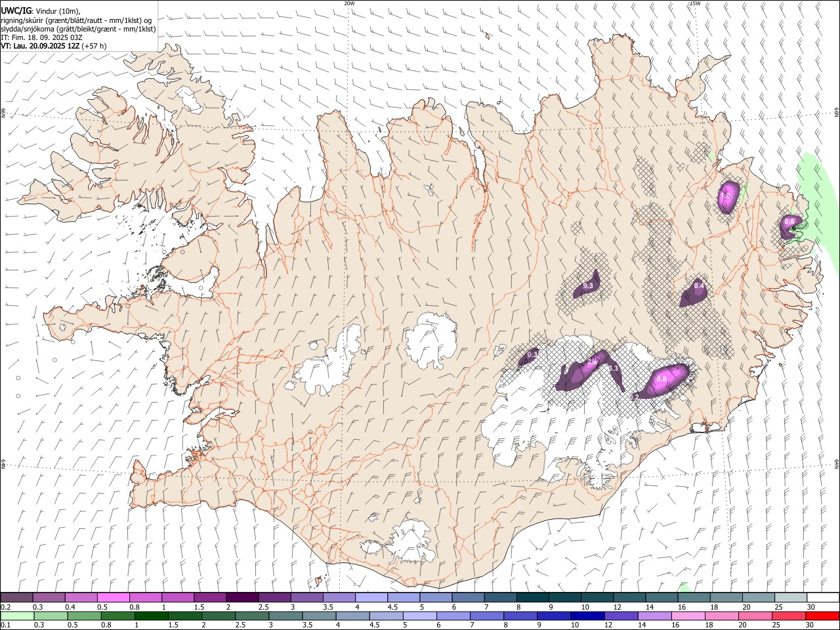840x630 pixels.
Task: Select bright red swatch ending lower legend row
Action: [822, 616]
